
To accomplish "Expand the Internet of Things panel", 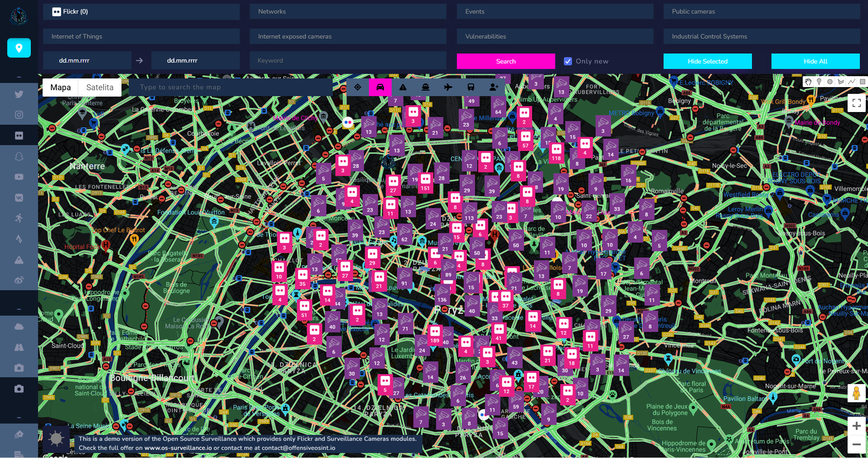I will [x=141, y=36].
